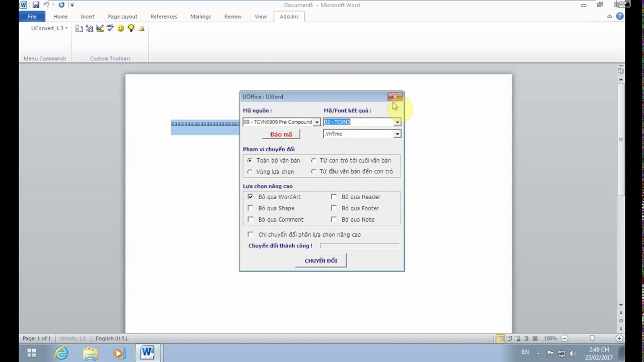The width and height of the screenshot is (644, 362).
Task: Click the 100% zoom level text
Action: click(x=550, y=338)
